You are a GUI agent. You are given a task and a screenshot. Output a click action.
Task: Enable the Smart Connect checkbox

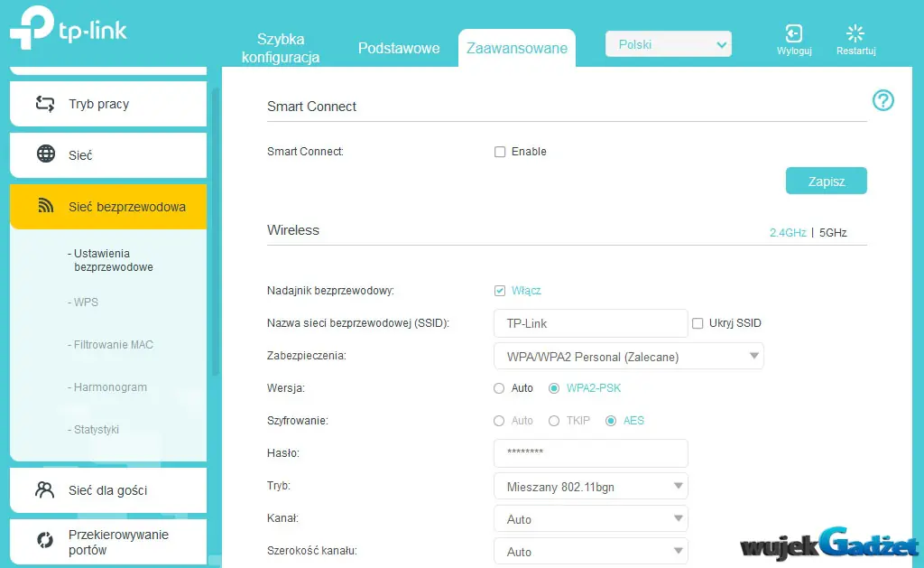point(500,152)
